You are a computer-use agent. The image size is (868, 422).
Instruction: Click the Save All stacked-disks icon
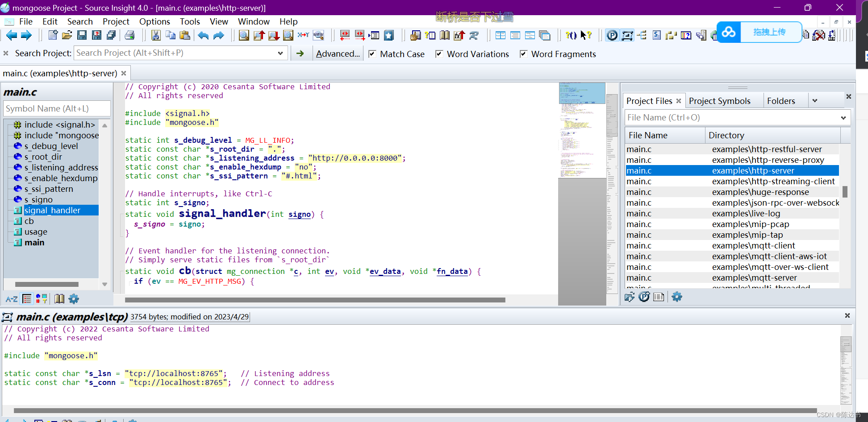pyautogui.click(x=111, y=35)
